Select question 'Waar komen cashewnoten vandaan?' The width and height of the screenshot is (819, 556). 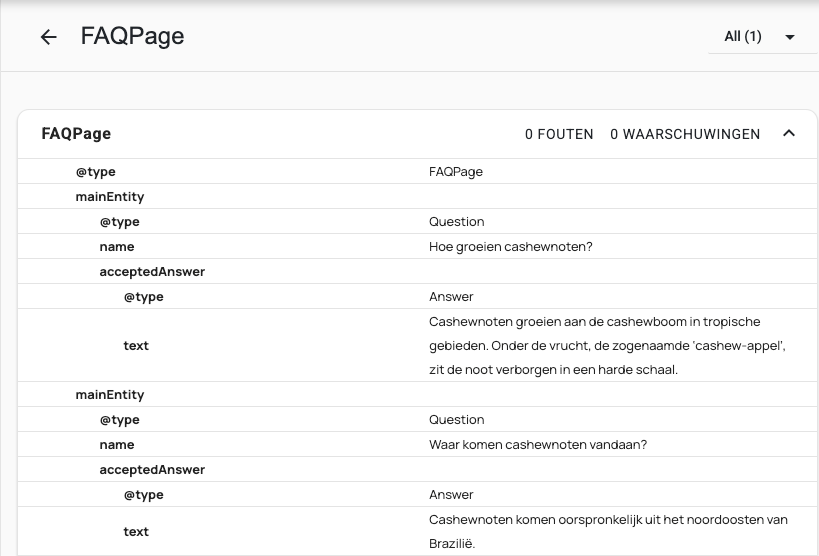537,444
